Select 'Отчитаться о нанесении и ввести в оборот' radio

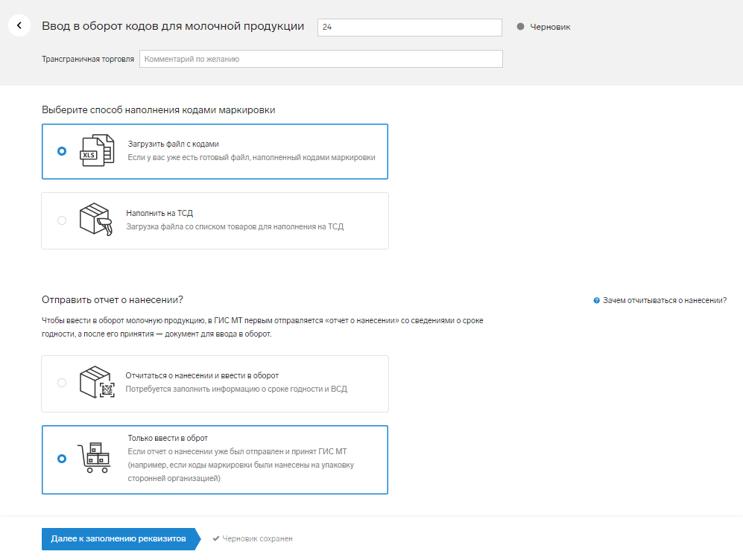tap(62, 383)
